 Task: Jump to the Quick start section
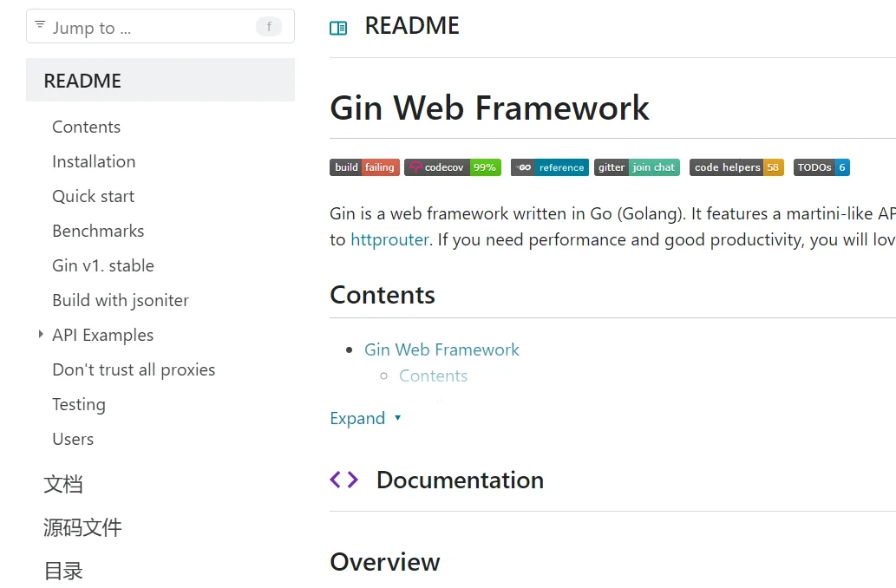pos(93,197)
